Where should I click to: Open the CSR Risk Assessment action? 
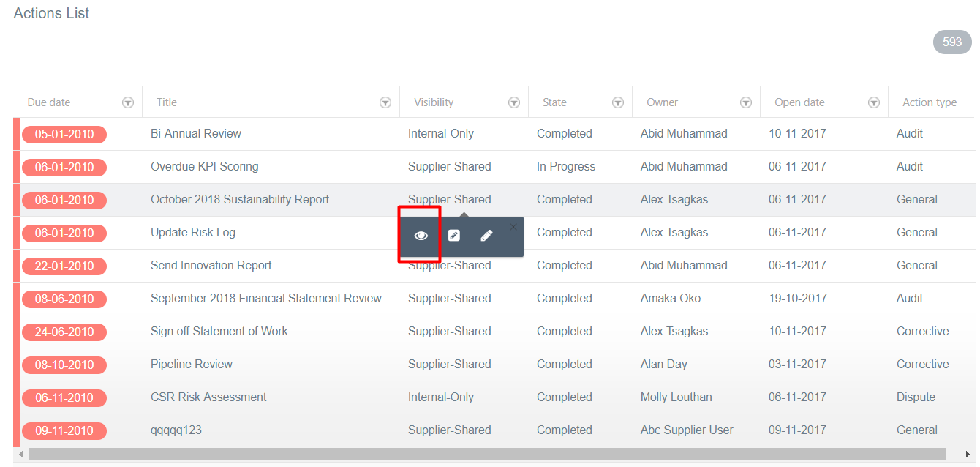click(207, 397)
